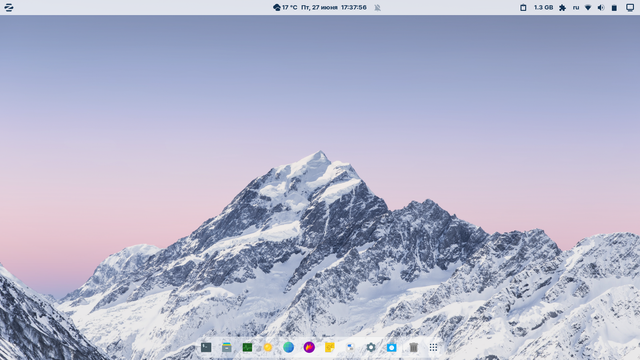Click the 1.3 GB memory indicator
Screen dimensions: 640x360
click(544, 7)
